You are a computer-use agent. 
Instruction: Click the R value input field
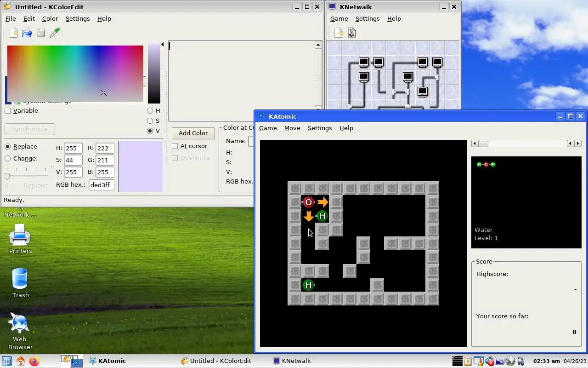[105, 148]
